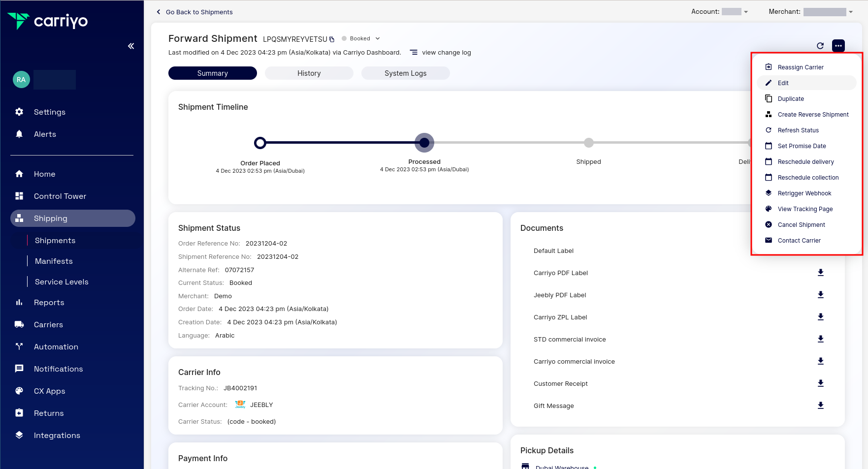Choose Reschedule collection
Viewport: 868px width, 469px height.
click(807, 177)
